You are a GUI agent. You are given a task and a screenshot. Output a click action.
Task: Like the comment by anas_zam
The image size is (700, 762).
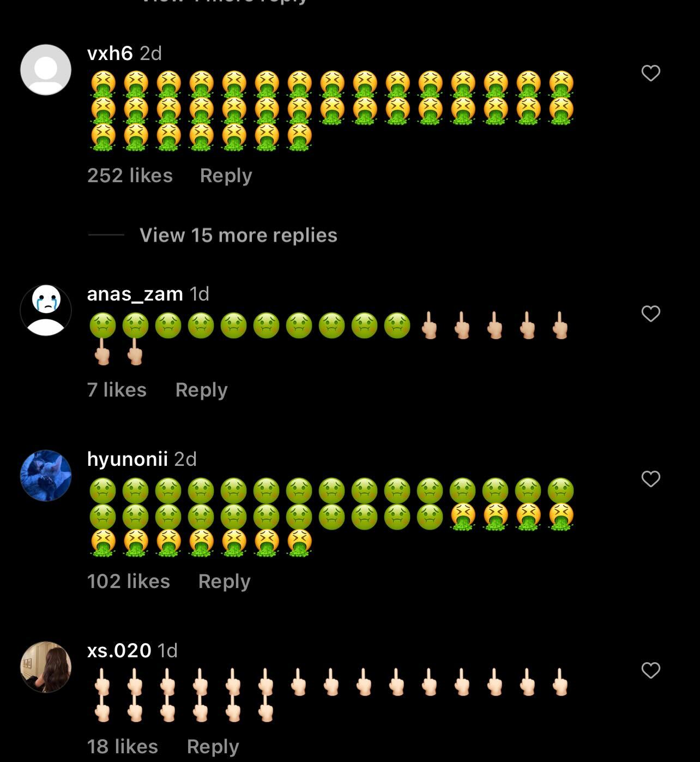coord(650,314)
